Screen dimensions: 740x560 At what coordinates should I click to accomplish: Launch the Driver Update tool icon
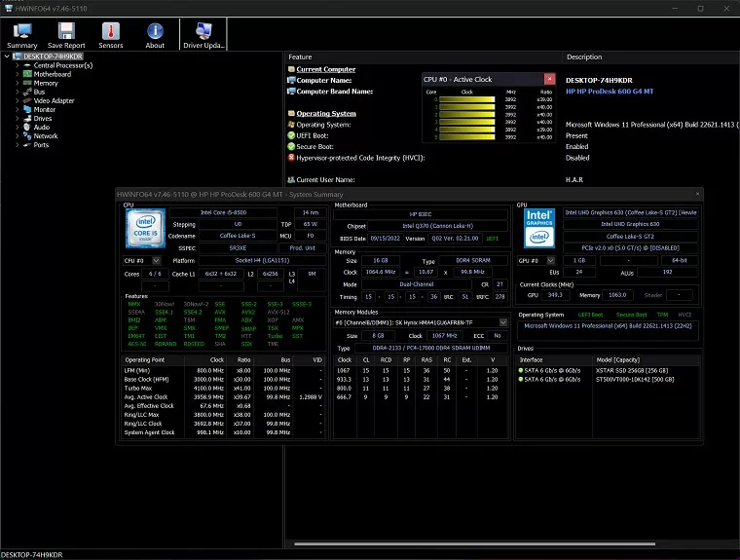203,31
